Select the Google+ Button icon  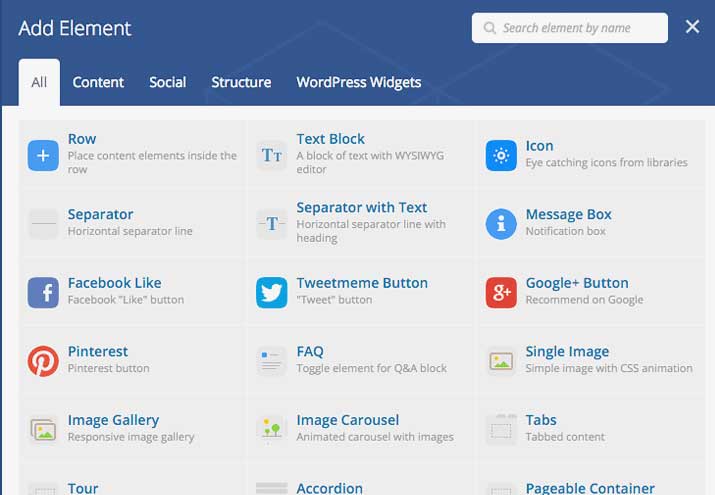point(501,293)
